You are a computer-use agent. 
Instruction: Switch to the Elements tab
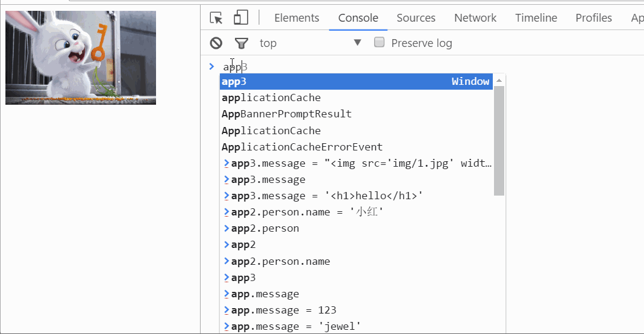pos(296,18)
